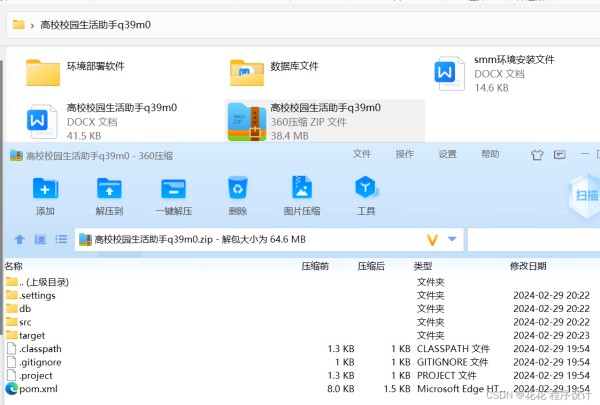Click the breadcrumb 高校校园生活助手q39m0 in Explorer
600x405 pixels.
(95, 25)
